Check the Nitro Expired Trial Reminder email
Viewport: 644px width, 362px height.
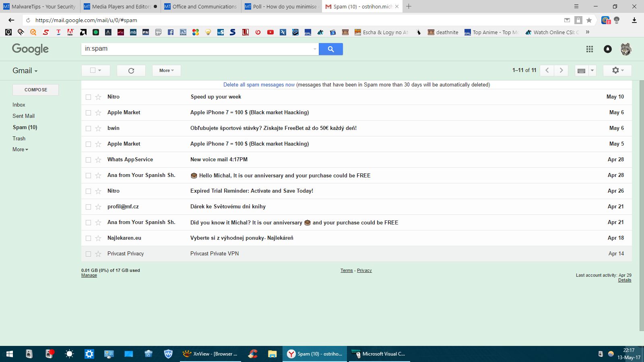[88, 191]
